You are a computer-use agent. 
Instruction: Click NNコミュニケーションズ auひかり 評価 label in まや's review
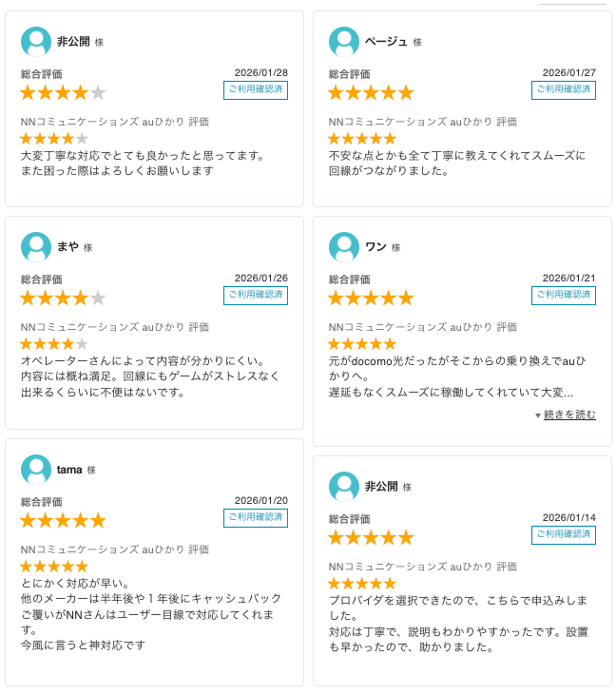pyautogui.click(x=115, y=327)
